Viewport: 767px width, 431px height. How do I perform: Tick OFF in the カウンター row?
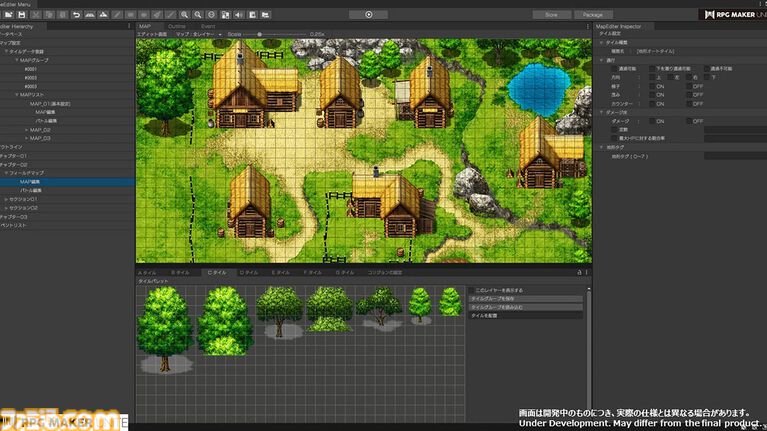[x=689, y=104]
